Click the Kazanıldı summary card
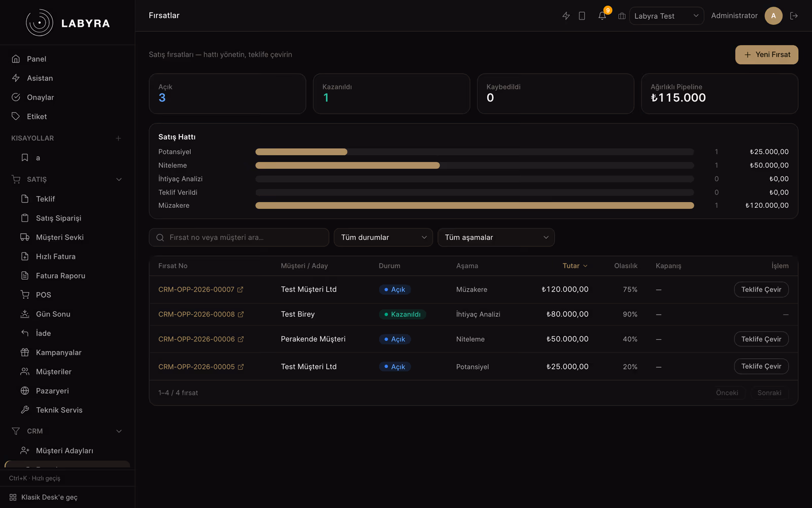Viewport: 812px width, 508px height. click(391, 93)
